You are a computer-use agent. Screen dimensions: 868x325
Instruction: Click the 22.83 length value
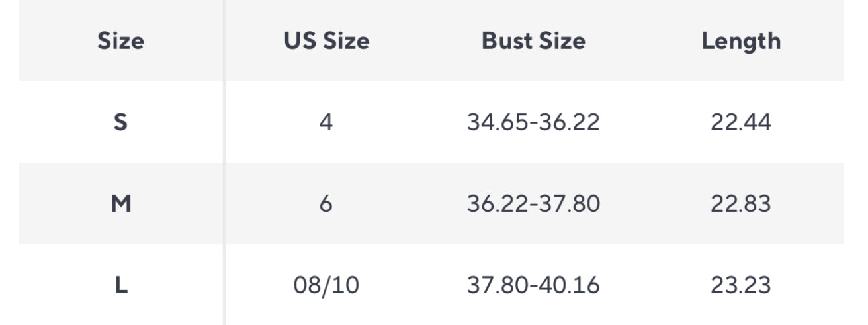pyautogui.click(x=741, y=204)
